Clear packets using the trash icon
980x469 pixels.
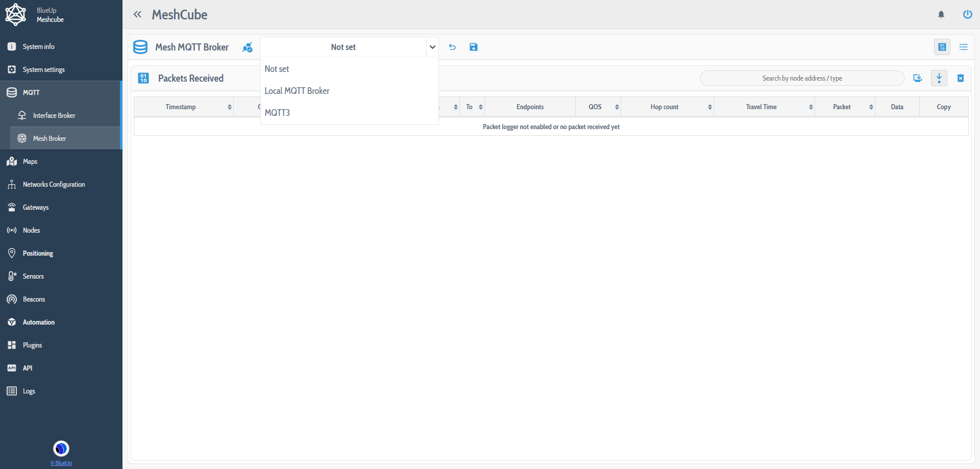(961, 78)
